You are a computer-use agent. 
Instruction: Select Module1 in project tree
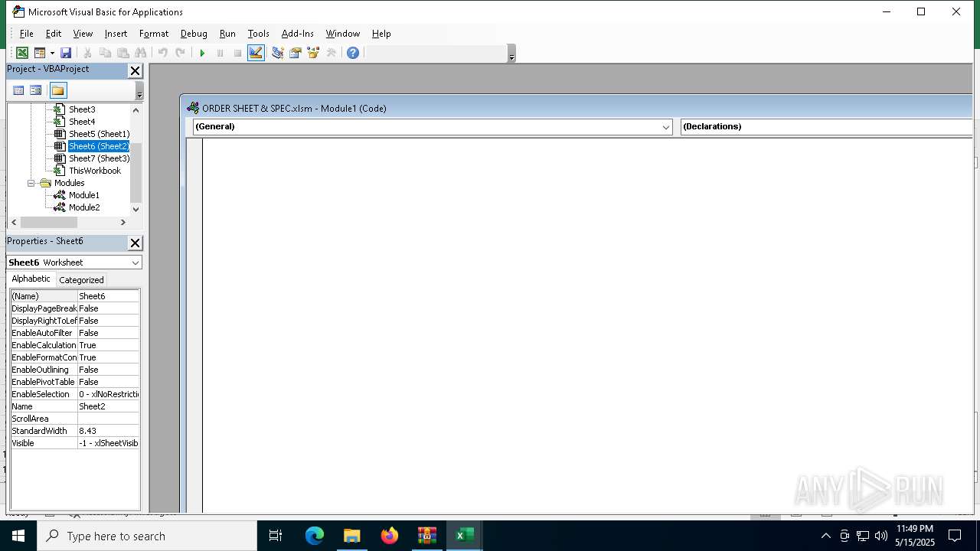84,195
